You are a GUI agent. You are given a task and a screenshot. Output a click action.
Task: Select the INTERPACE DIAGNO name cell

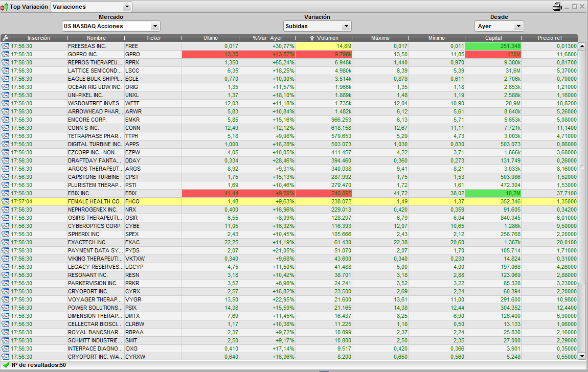pyautogui.click(x=96, y=349)
